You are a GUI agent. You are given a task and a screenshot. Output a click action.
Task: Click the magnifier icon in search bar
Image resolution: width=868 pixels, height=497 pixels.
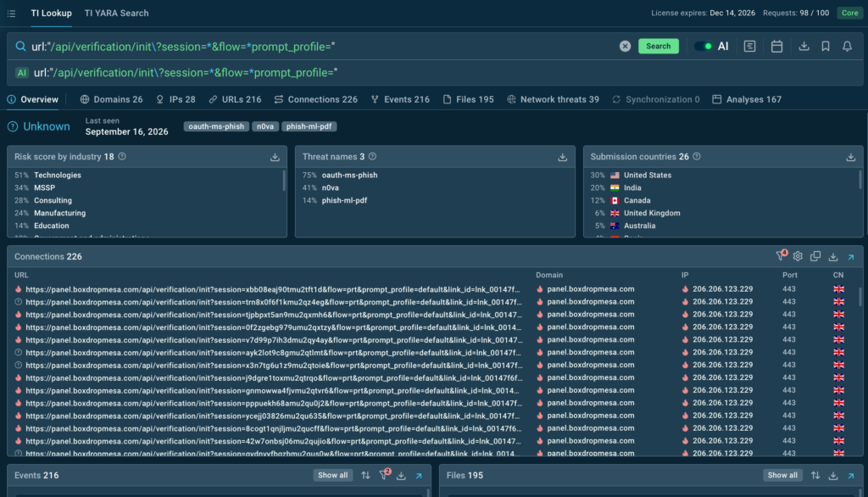[x=20, y=46]
